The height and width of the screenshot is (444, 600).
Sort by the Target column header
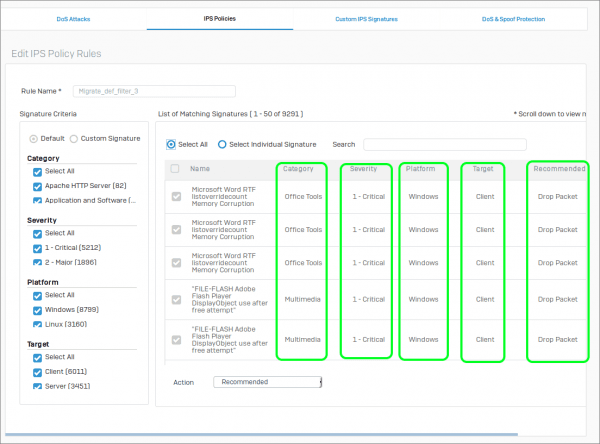pos(483,169)
